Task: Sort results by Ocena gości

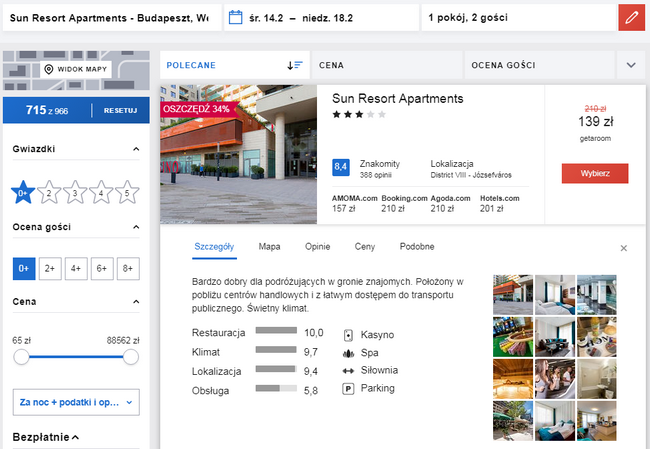Action: coord(539,65)
